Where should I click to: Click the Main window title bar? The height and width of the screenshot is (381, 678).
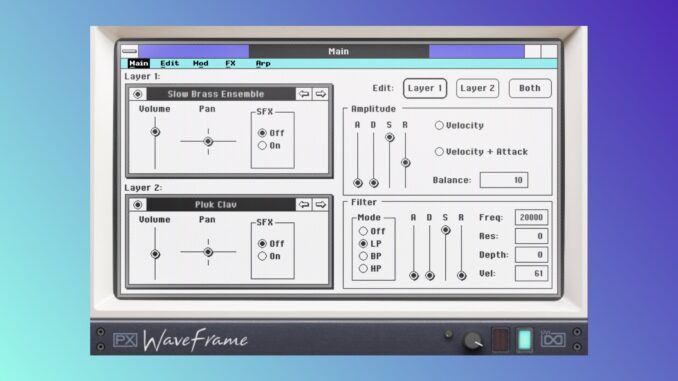(339, 51)
